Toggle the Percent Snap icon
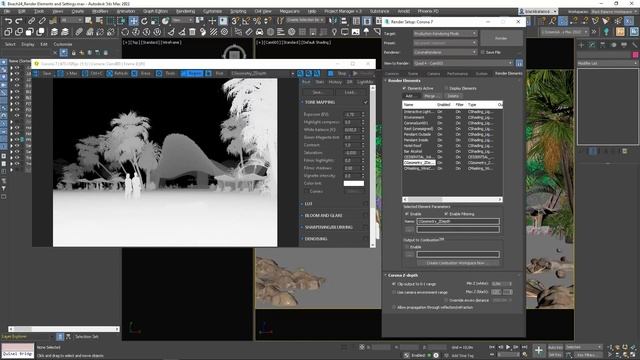Image resolution: width=640 pixels, height=360 pixels. pos(257,20)
